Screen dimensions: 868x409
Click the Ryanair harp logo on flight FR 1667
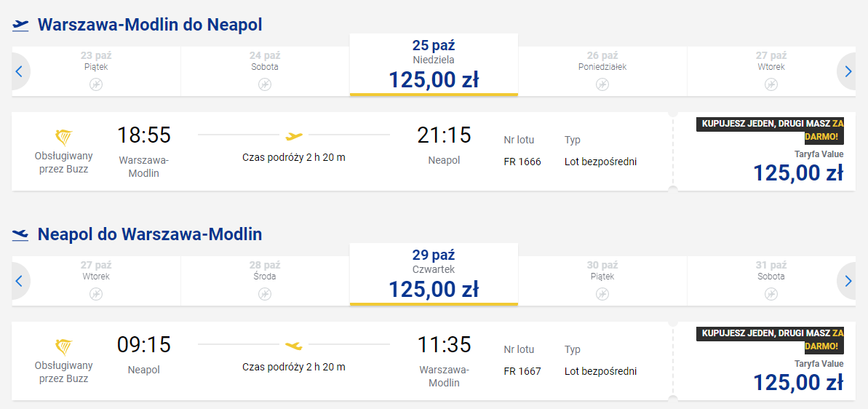point(64,346)
